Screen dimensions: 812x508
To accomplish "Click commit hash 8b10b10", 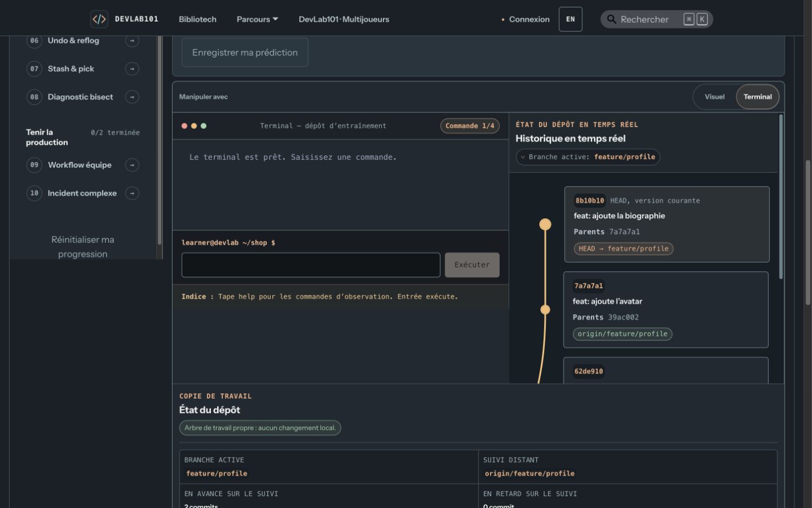I will (x=590, y=201).
